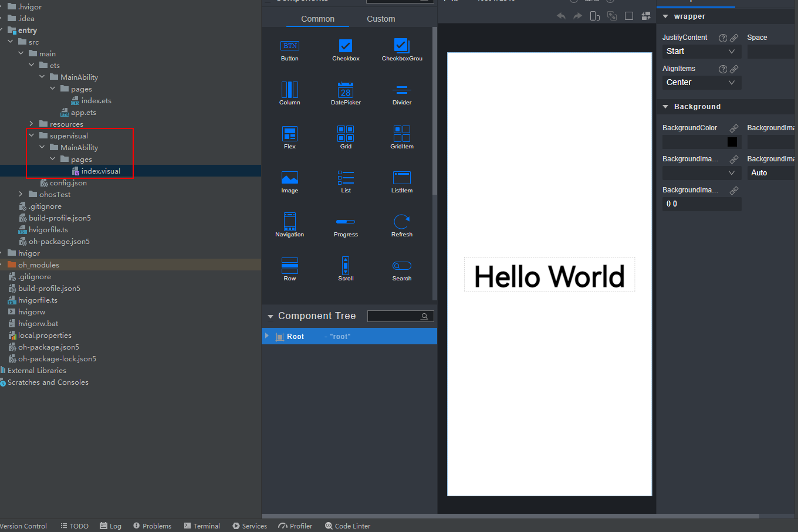The width and height of the screenshot is (798, 532).
Task: Open the Code Linter from the status bar
Action: (347, 526)
